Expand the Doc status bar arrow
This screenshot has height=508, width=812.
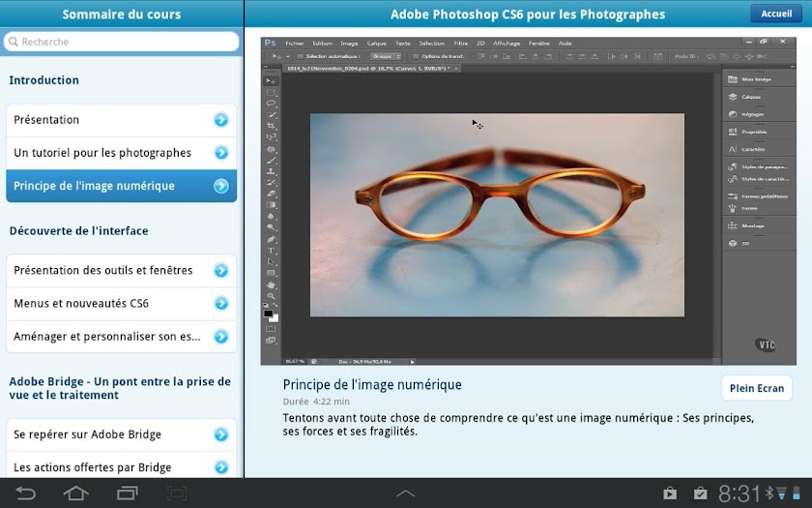[412, 362]
